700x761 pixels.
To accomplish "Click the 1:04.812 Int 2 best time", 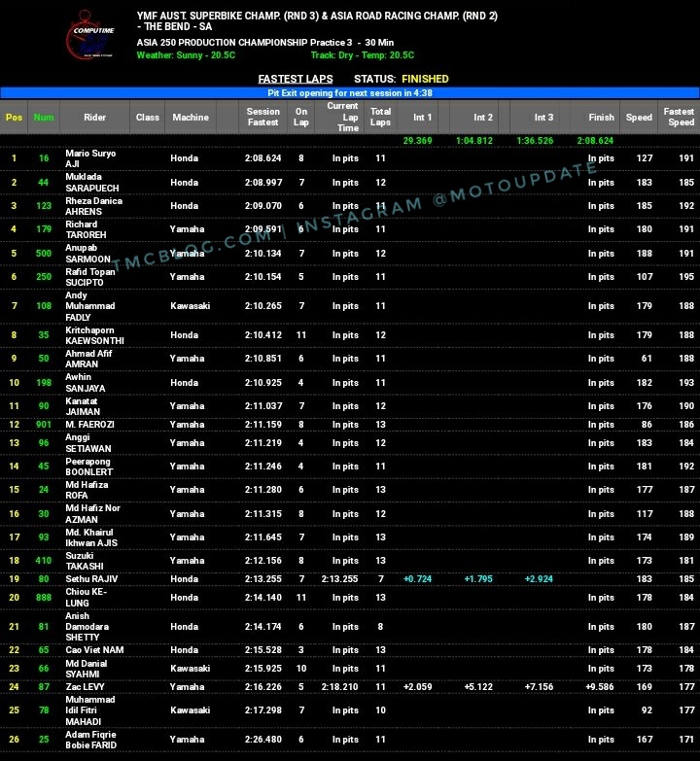I will click(474, 141).
